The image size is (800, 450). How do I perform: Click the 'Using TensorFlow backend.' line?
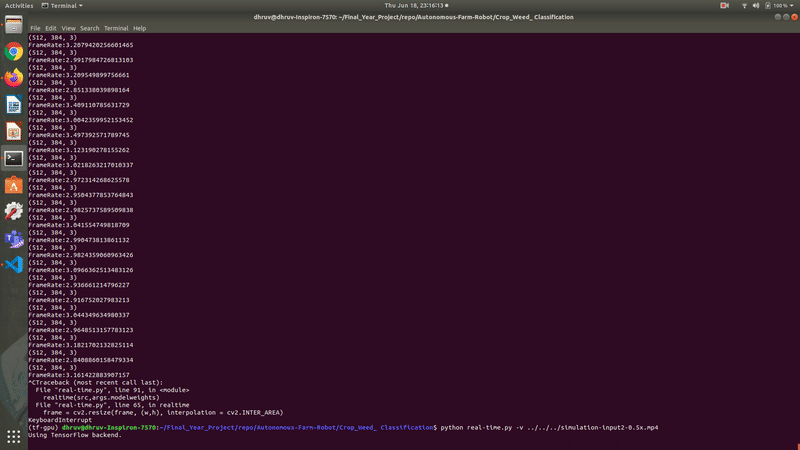(74, 435)
